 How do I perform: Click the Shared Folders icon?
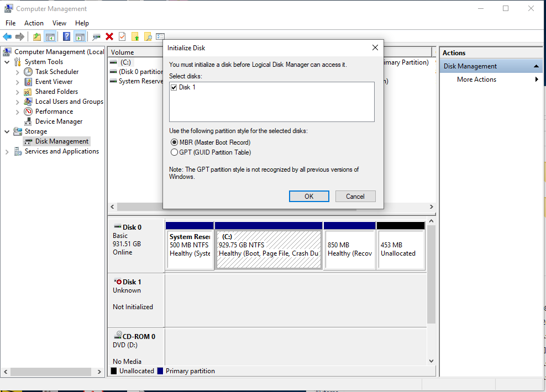pyautogui.click(x=28, y=92)
